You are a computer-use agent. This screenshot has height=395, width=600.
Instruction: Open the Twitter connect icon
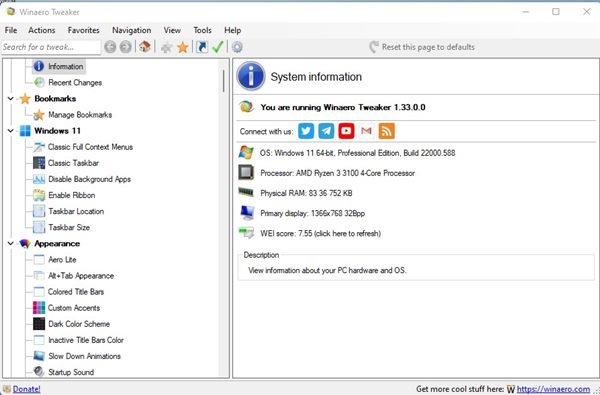306,131
